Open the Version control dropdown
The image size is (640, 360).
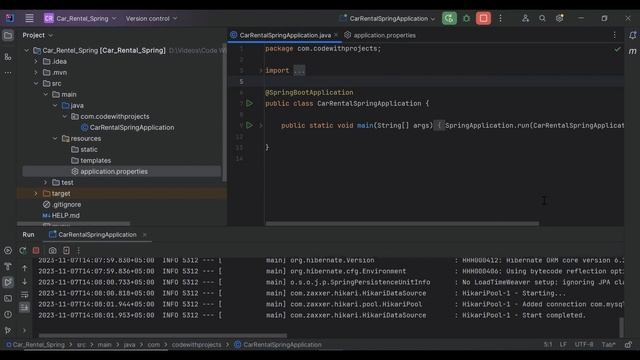coord(151,18)
